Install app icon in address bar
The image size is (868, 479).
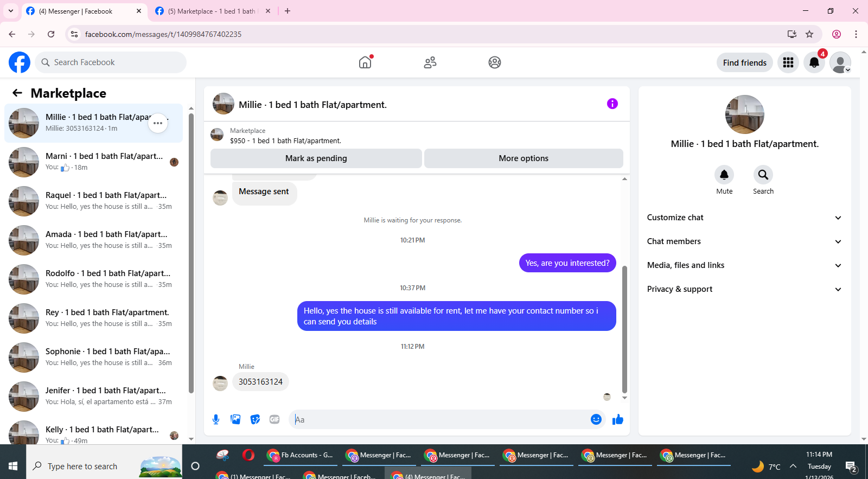792,34
